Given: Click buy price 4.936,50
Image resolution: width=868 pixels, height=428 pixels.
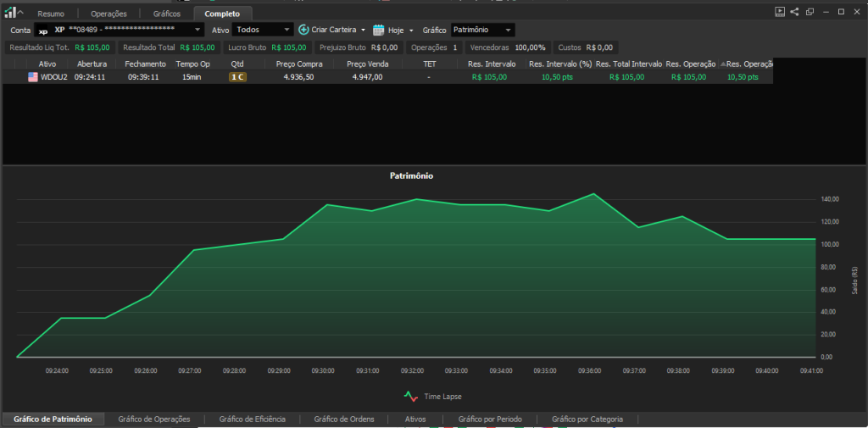Looking at the screenshot, I should (299, 77).
